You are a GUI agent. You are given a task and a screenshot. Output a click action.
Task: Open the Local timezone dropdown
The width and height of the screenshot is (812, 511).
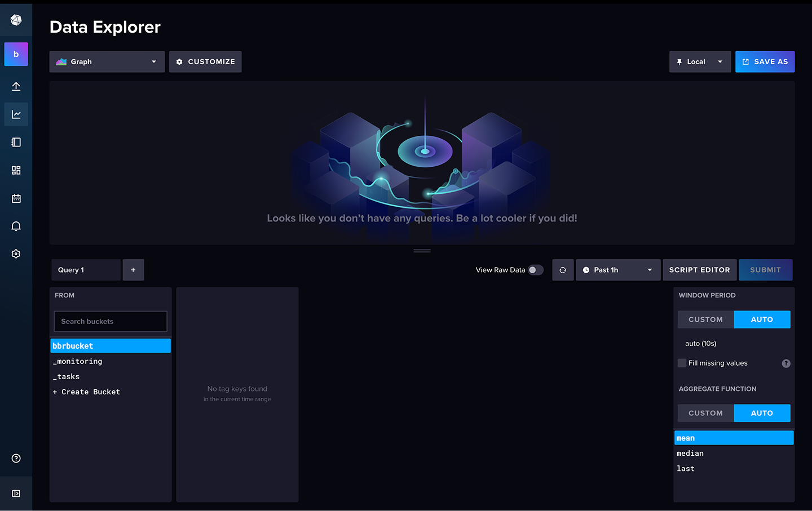coord(699,62)
